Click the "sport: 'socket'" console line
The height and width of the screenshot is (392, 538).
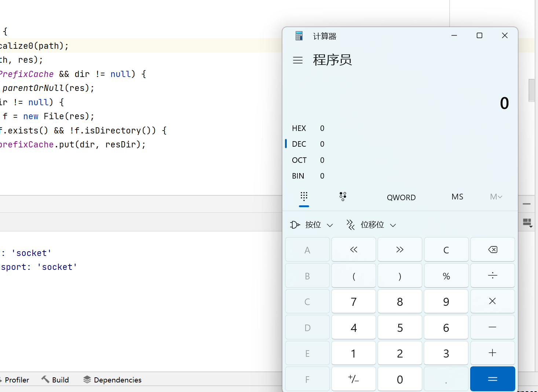(x=39, y=267)
